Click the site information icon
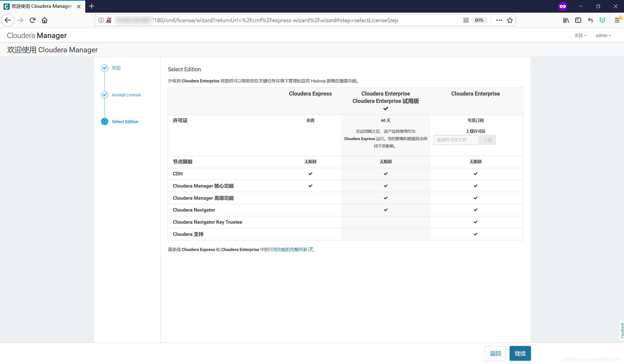The image size is (624, 364). pyautogui.click(x=101, y=20)
